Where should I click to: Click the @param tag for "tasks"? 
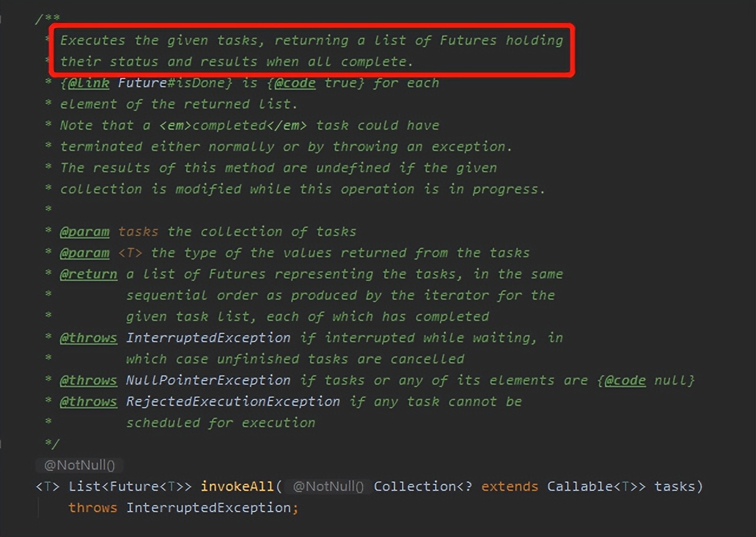coord(84,232)
